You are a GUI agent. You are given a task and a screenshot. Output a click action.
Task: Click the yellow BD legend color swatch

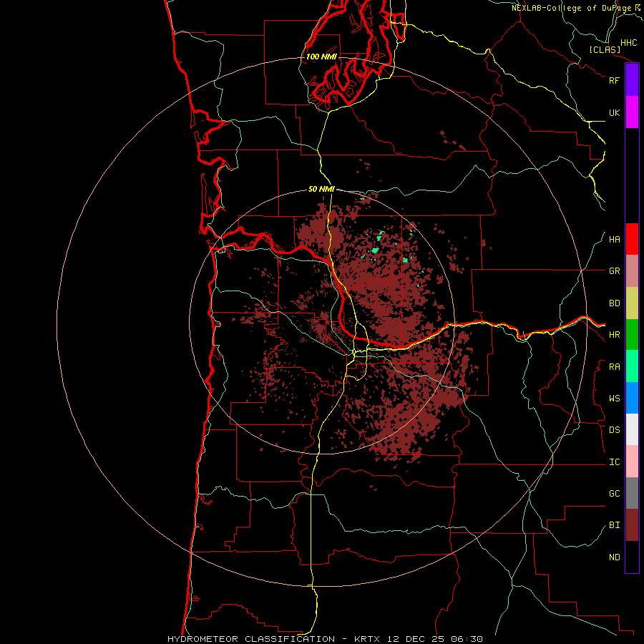coord(632,303)
